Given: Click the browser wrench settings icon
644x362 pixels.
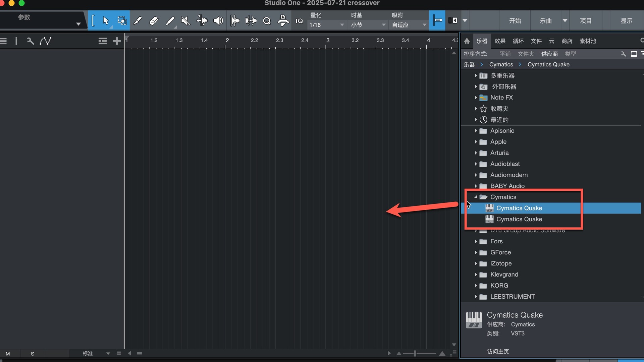Looking at the screenshot, I should coord(623,54).
